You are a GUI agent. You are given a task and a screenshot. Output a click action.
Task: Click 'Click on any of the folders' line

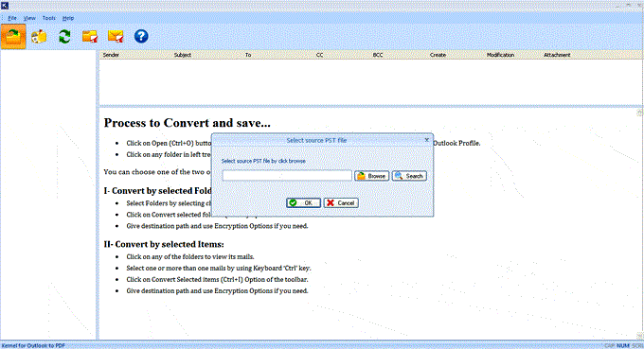(190, 257)
